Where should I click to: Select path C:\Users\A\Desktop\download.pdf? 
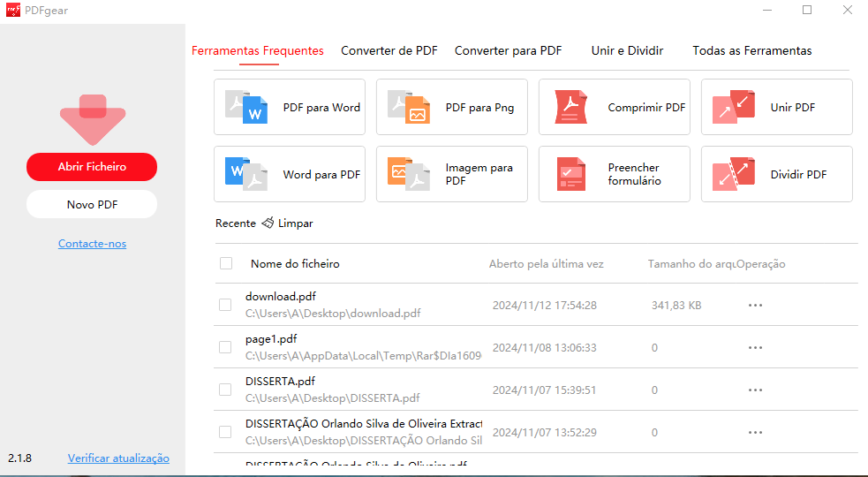pyautogui.click(x=333, y=313)
